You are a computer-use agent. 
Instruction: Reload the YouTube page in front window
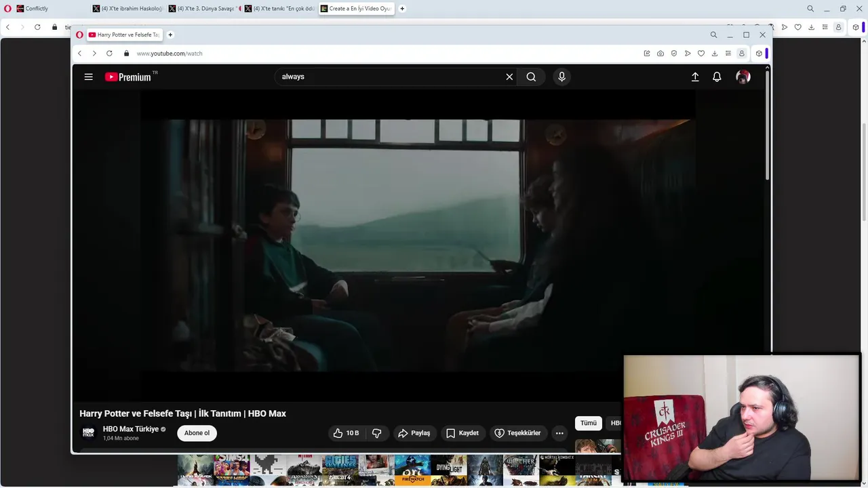click(x=109, y=54)
